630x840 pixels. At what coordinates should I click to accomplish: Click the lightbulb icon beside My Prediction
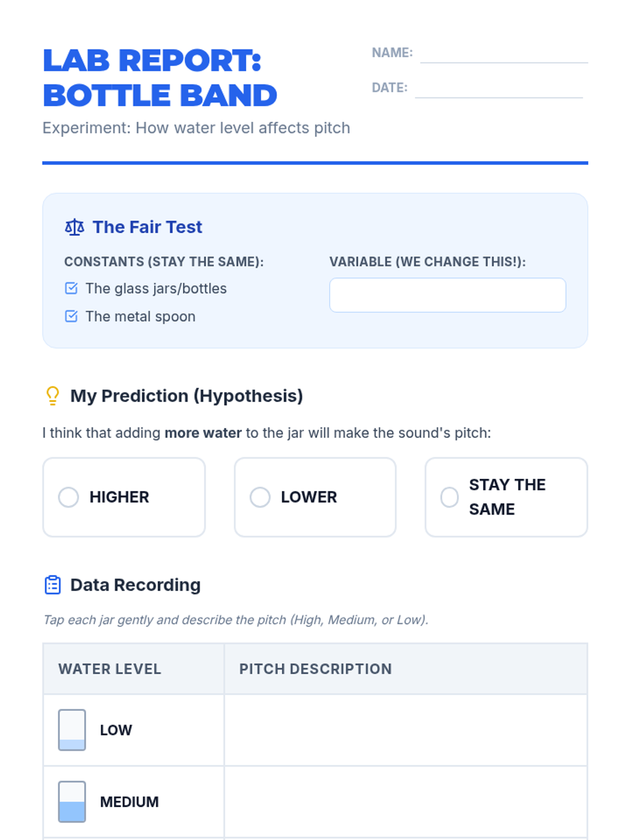click(x=52, y=396)
